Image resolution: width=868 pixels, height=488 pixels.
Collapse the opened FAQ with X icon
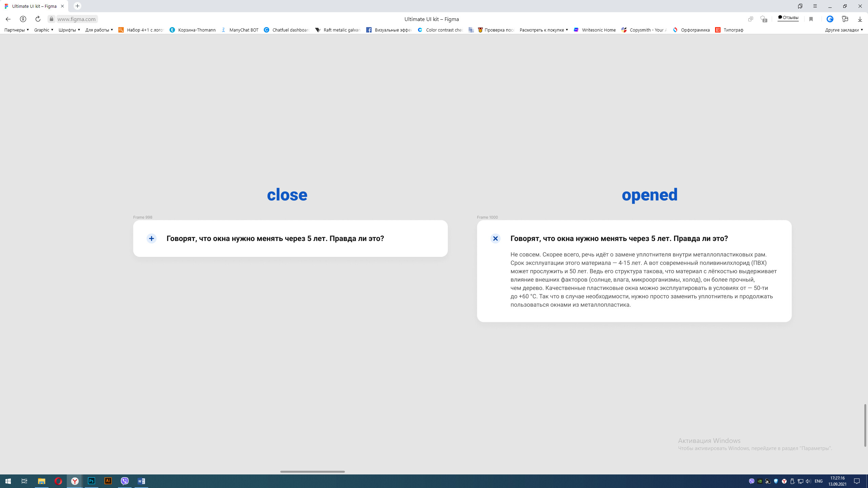click(495, 239)
